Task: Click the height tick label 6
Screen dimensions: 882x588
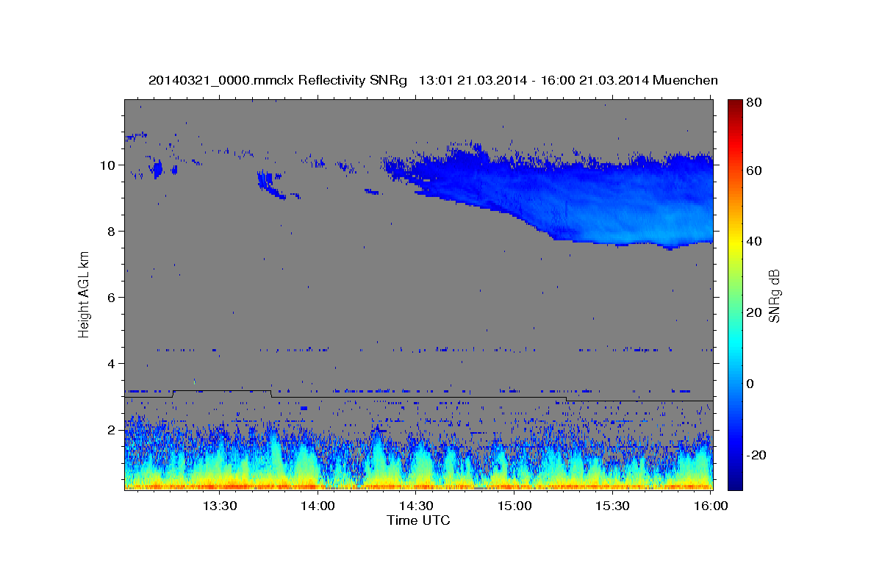Action: (112, 297)
